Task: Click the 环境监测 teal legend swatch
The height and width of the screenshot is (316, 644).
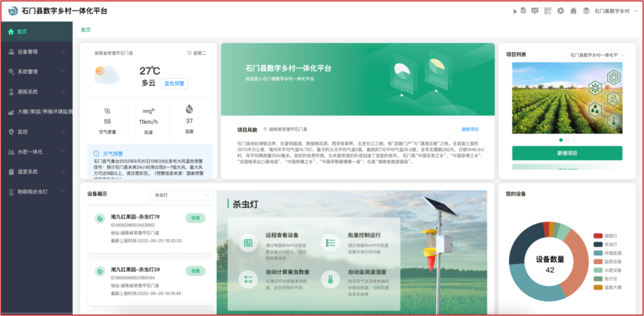Action: tap(598, 253)
